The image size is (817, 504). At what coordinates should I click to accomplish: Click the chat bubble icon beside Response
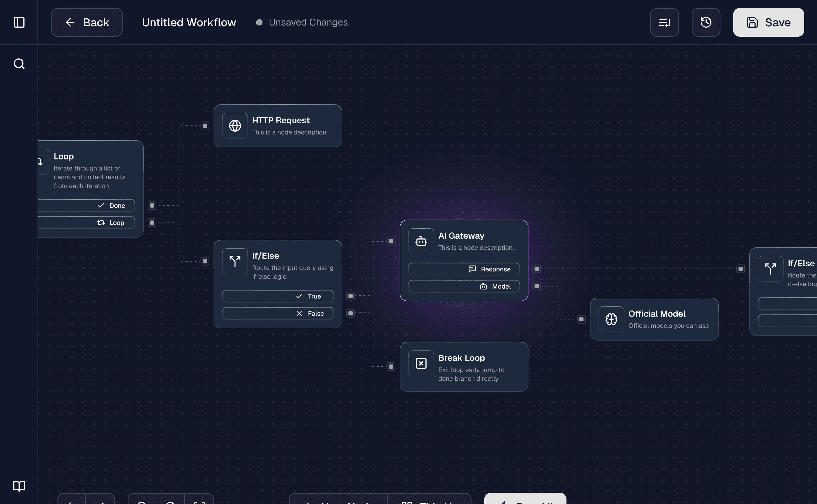[x=472, y=269]
